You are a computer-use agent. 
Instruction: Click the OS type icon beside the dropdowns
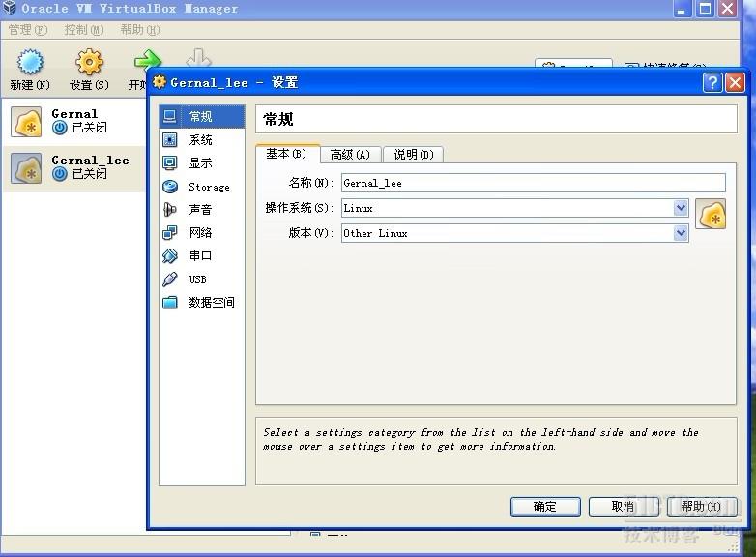(x=711, y=214)
